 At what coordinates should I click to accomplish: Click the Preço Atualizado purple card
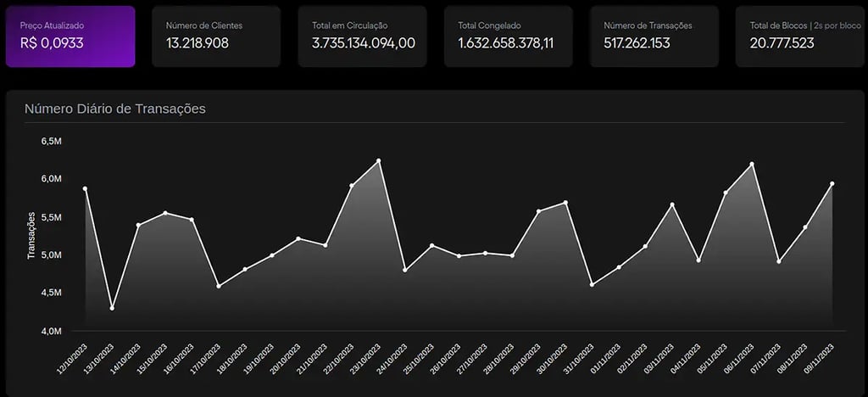[x=70, y=36]
